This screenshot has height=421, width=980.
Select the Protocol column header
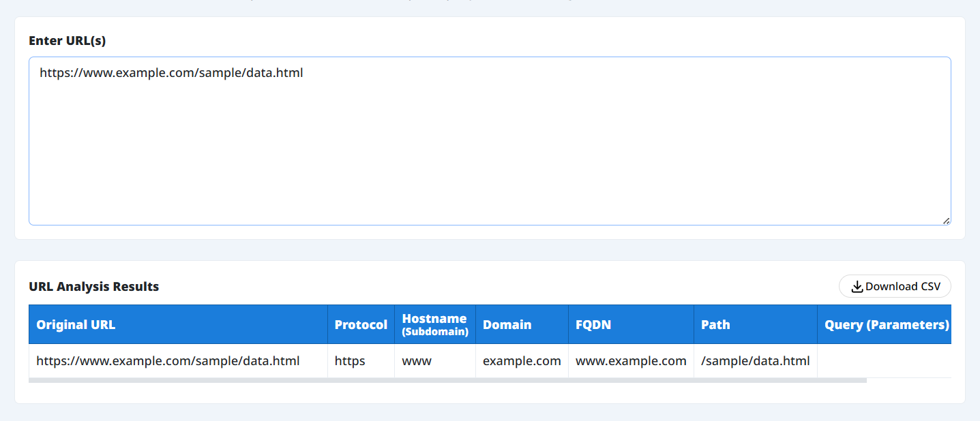[x=361, y=325]
